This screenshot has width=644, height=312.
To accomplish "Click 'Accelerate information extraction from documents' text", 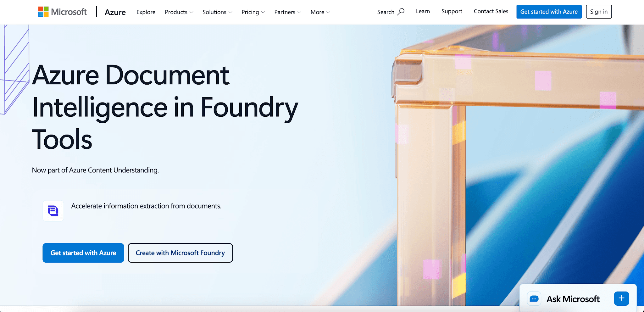I will click(x=146, y=206).
